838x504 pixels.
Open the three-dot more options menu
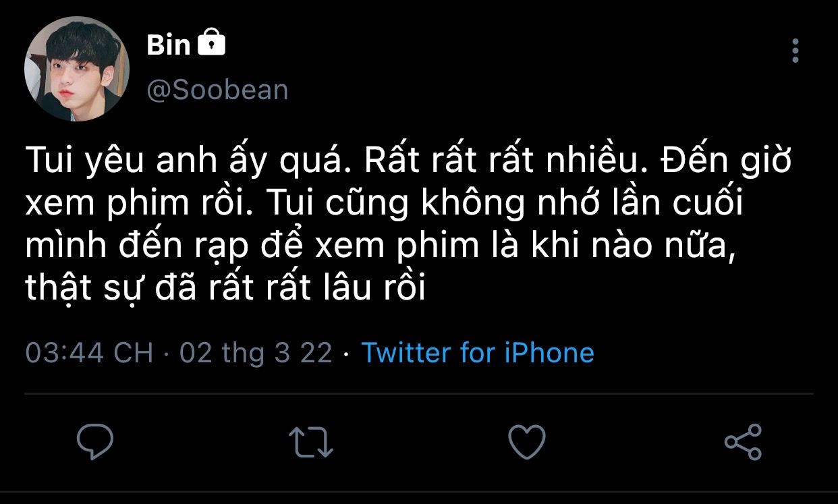[x=795, y=51]
